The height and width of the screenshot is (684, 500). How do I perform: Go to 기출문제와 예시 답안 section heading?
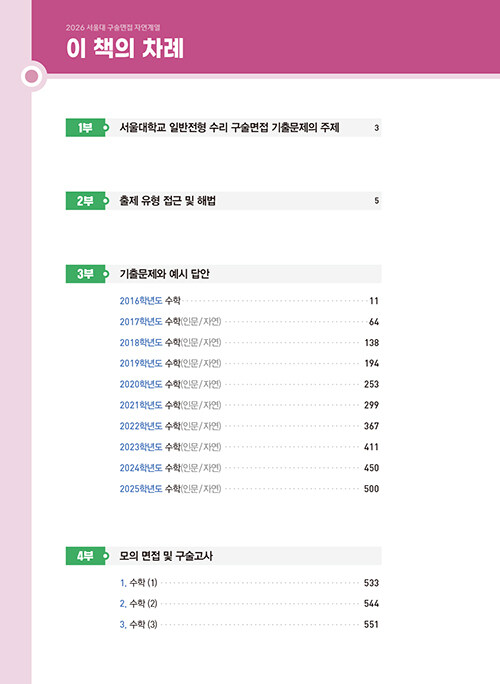pyautogui.click(x=164, y=274)
